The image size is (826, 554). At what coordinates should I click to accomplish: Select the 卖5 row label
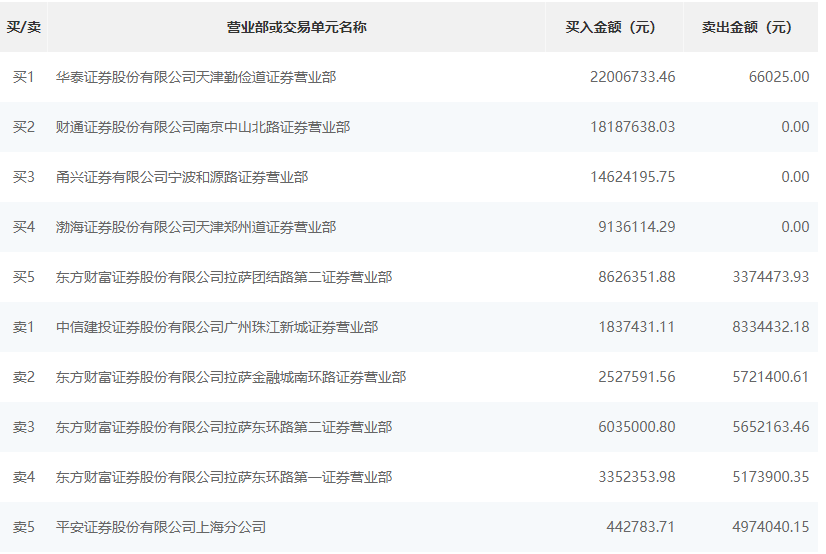[x=24, y=527]
